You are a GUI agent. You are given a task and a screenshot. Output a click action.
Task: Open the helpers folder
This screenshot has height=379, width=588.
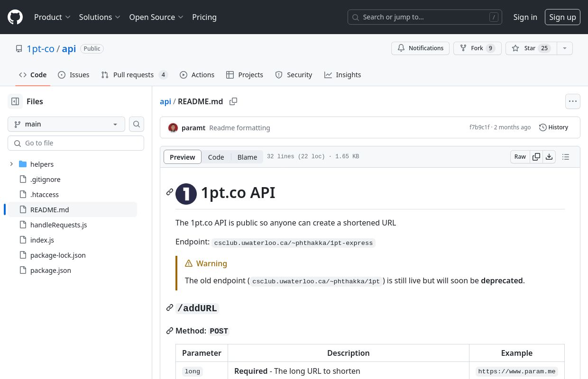tap(42, 164)
